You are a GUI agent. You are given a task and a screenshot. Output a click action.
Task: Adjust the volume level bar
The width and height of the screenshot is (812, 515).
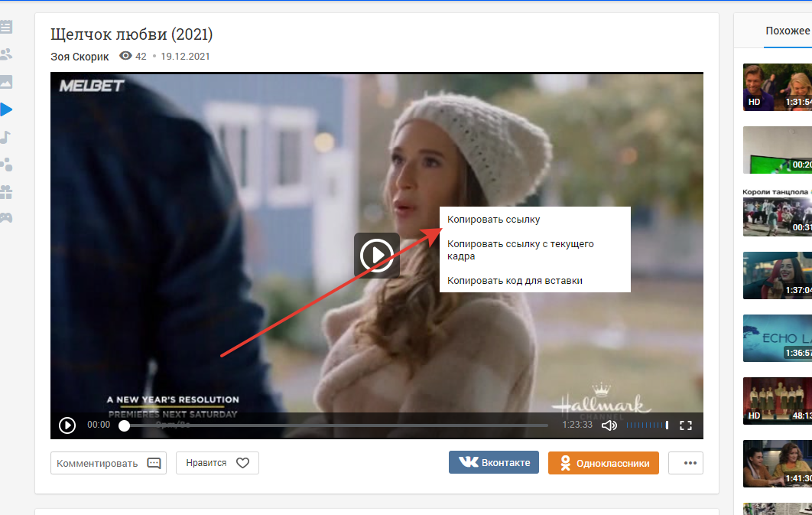(648, 425)
